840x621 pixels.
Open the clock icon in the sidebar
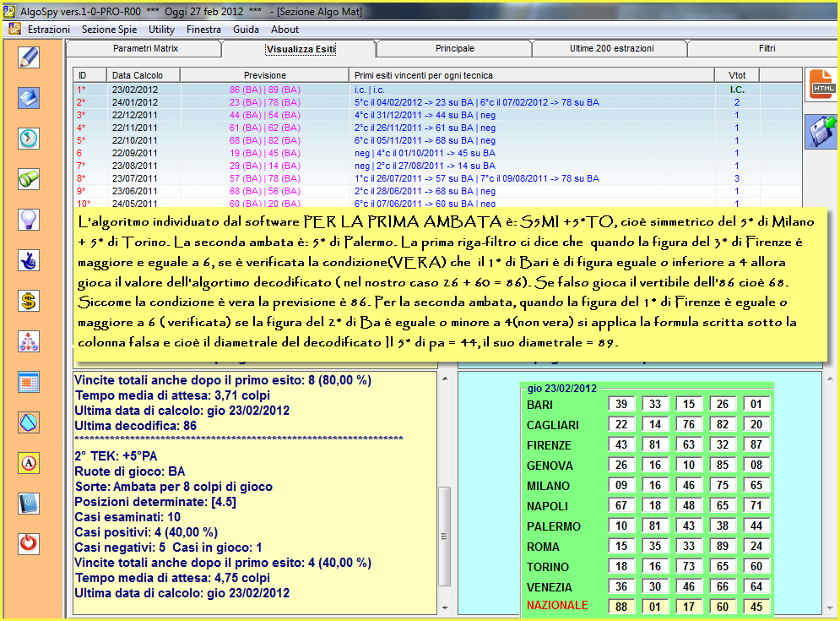click(x=29, y=139)
